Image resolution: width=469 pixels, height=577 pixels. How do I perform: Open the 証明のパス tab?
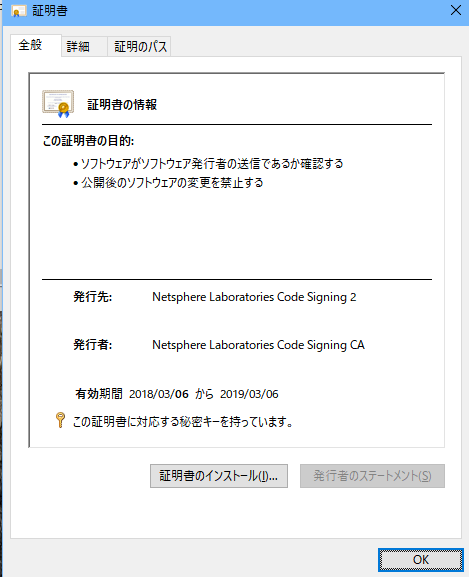point(139,46)
